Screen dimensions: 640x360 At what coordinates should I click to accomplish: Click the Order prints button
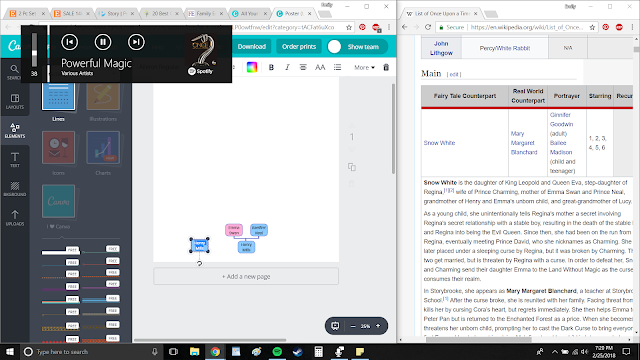pyautogui.click(x=299, y=47)
